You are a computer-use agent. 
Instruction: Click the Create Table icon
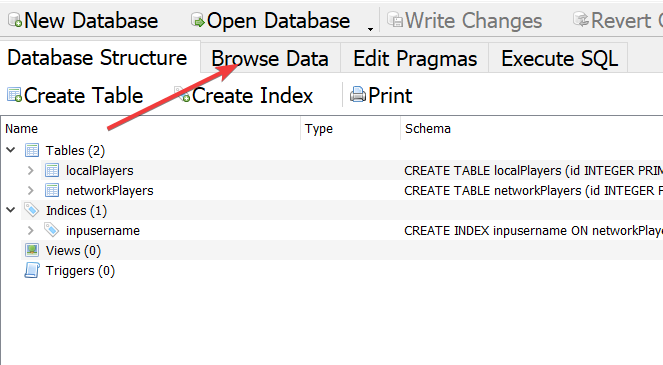(14, 95)
